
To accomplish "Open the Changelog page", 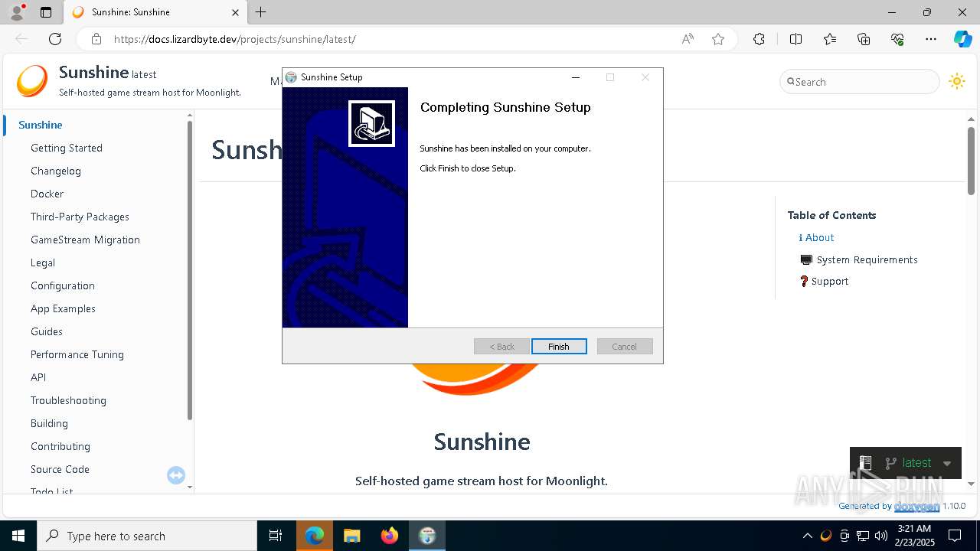I will (x=56, y=171).
